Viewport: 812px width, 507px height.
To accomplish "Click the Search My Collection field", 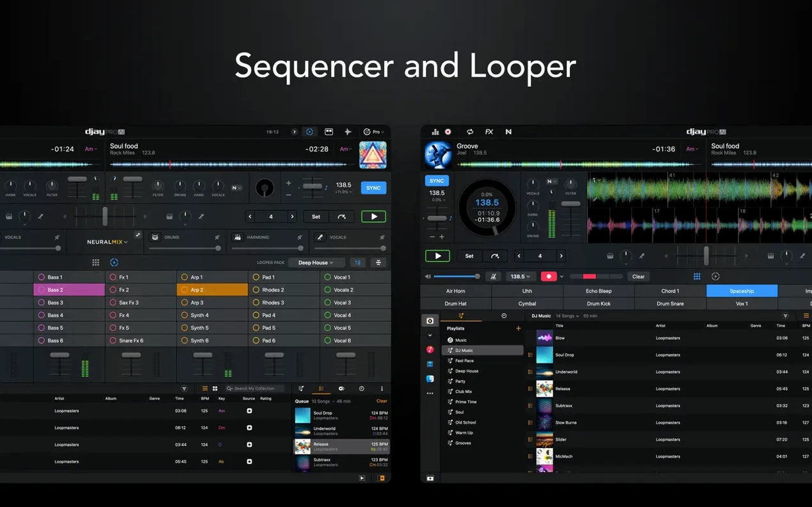I will point(254,388).
